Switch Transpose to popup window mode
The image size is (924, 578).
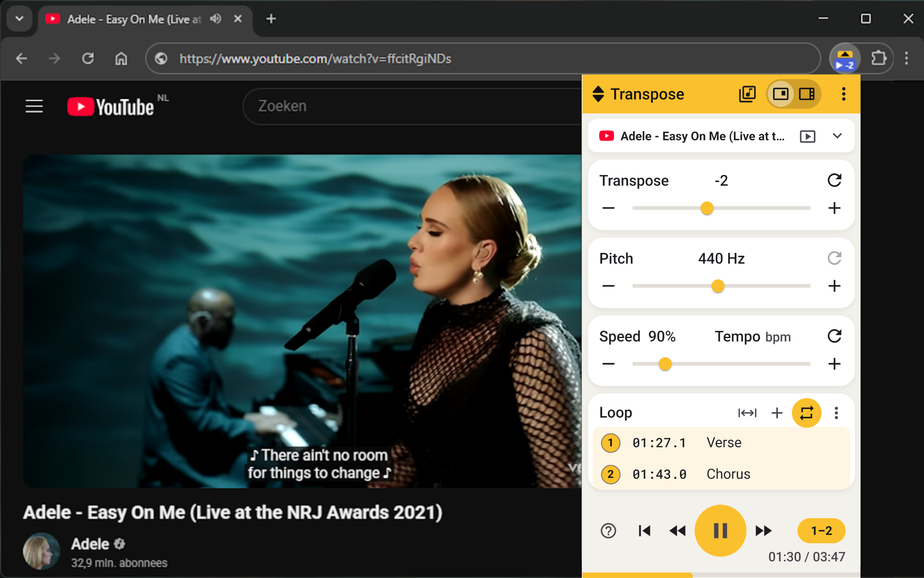780,94
